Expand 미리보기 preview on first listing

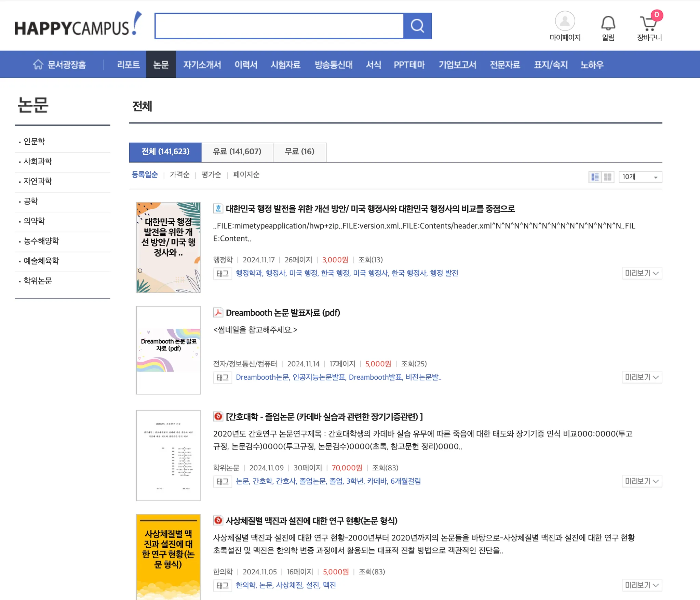(642, 273)
